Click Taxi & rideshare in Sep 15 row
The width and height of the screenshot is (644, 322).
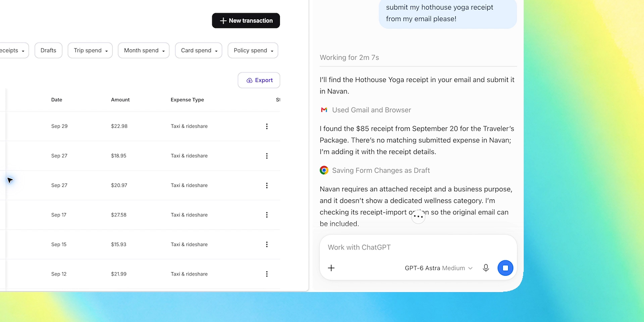[189, 244]
